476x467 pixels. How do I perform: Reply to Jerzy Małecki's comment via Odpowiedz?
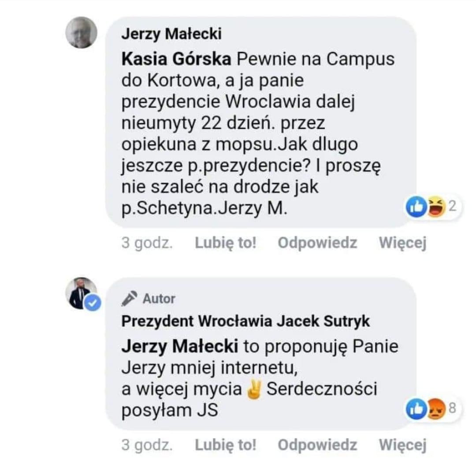point(317,243)
